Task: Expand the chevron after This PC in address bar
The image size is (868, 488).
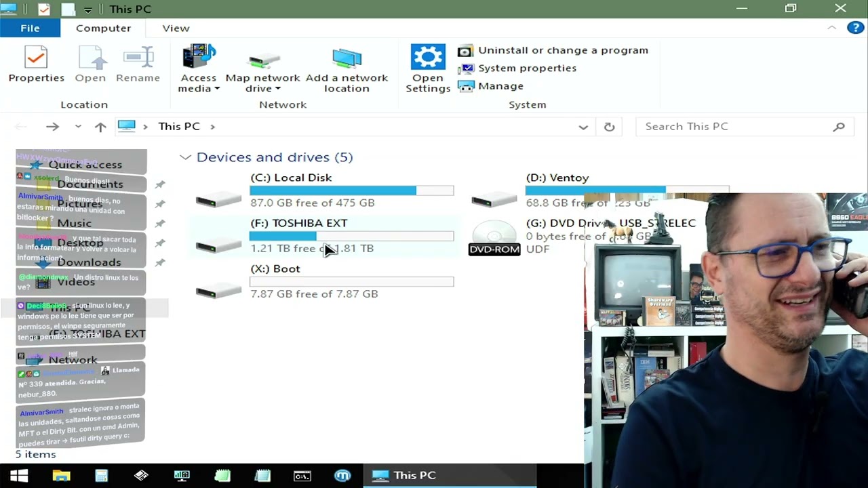Action: (212, 126)
